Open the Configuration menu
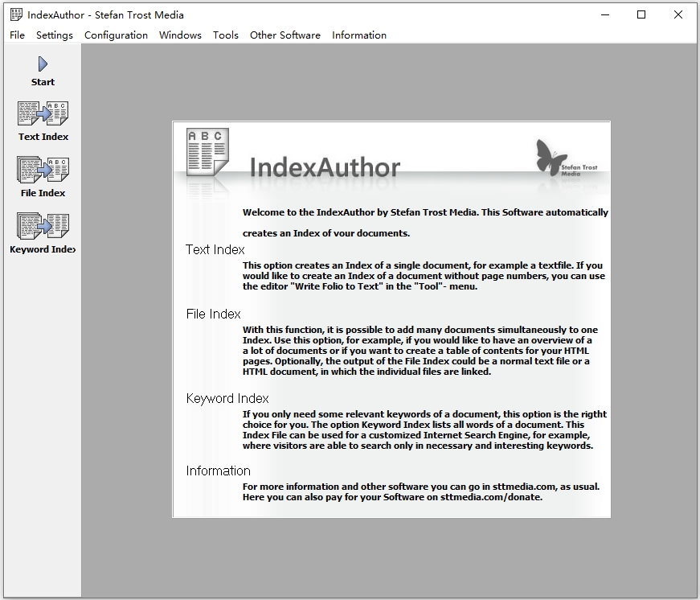Image resolution: width=700 pixels, height=600 pixels. tap(116, 35)
